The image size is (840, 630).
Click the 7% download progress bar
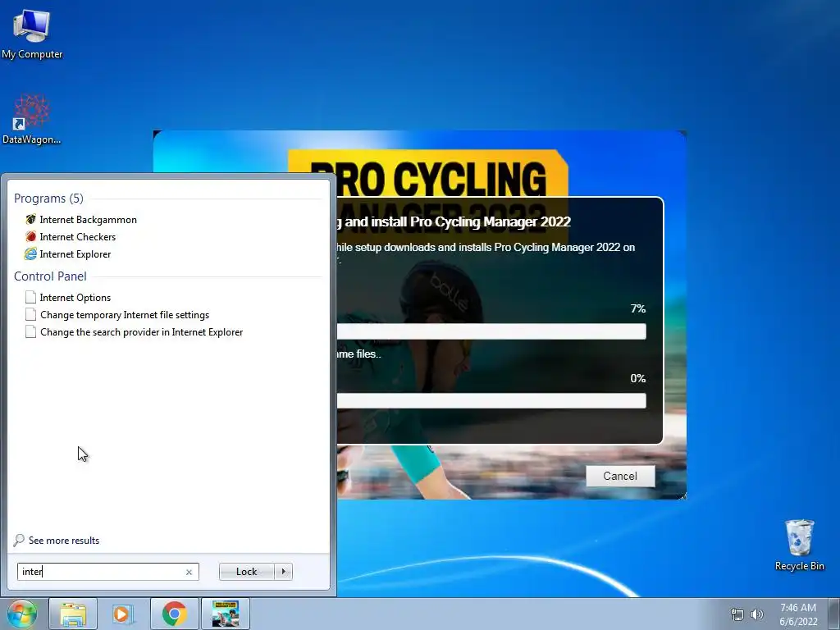tap(491, 331)
